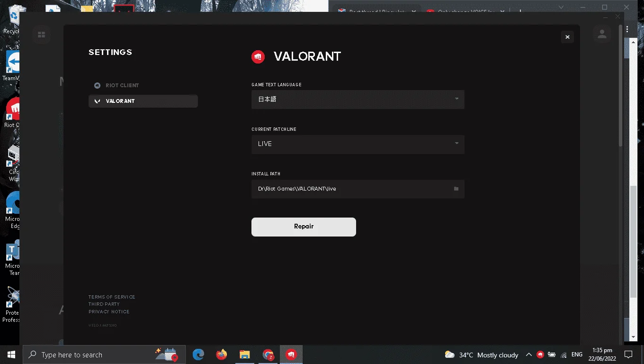Close the first browser tab
Viewport: 644px width, 364px height.
pyautogui.click(x=414, y=11)
